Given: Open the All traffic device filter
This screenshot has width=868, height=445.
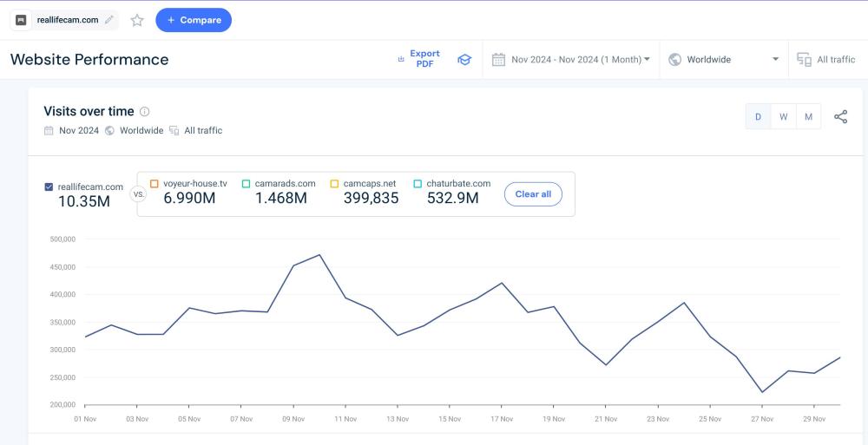Looking at the screenshot, I should (826, 60).
